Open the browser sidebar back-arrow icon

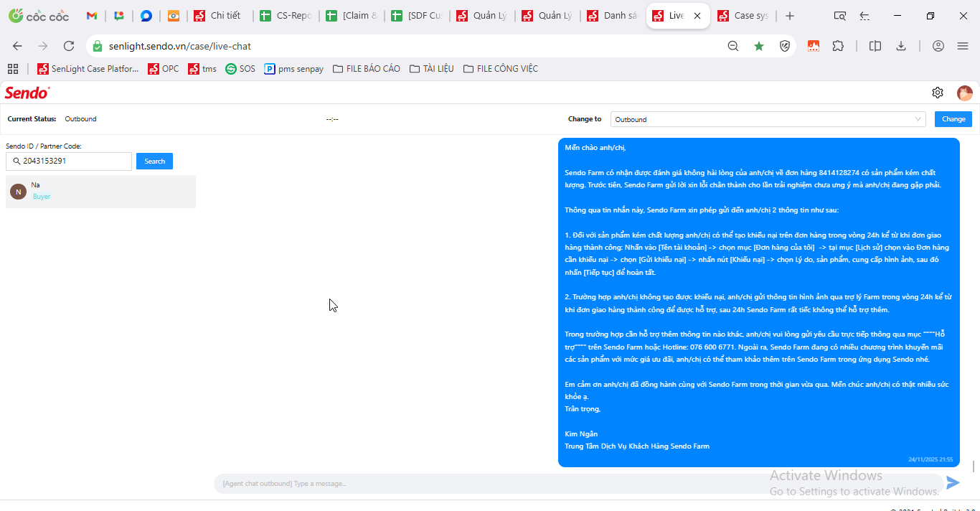point(864,16)
